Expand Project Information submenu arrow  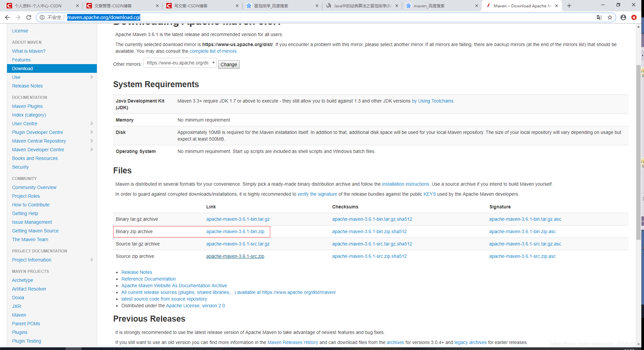(92, 260)
